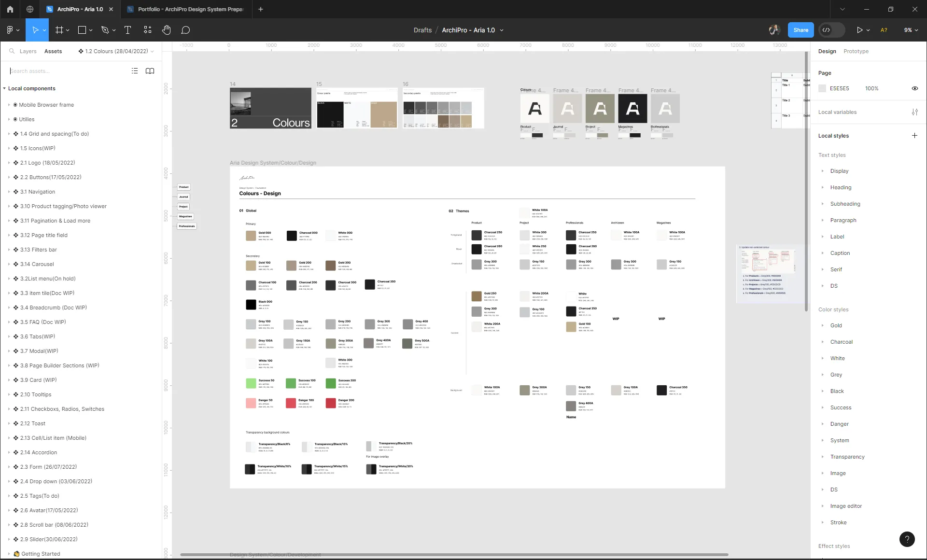Expand the Heading text styles group
This screenshot has width=927, height=560.
coord(823,187)
